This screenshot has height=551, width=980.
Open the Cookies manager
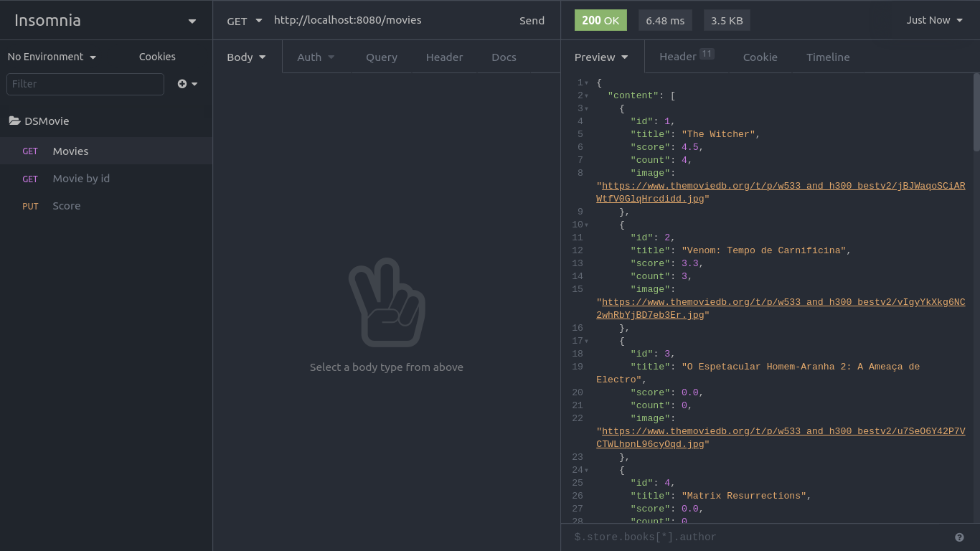(x=156, y=56)
